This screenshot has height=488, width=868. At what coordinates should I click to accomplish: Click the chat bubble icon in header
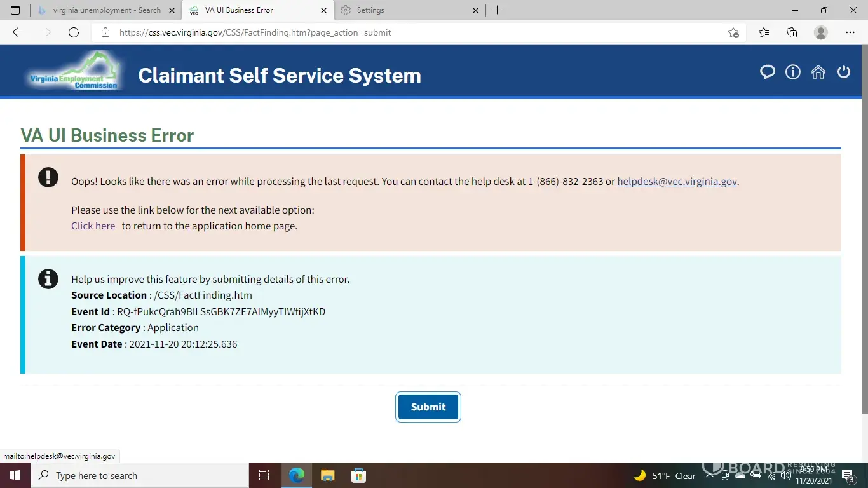click(x=768, y=72)
